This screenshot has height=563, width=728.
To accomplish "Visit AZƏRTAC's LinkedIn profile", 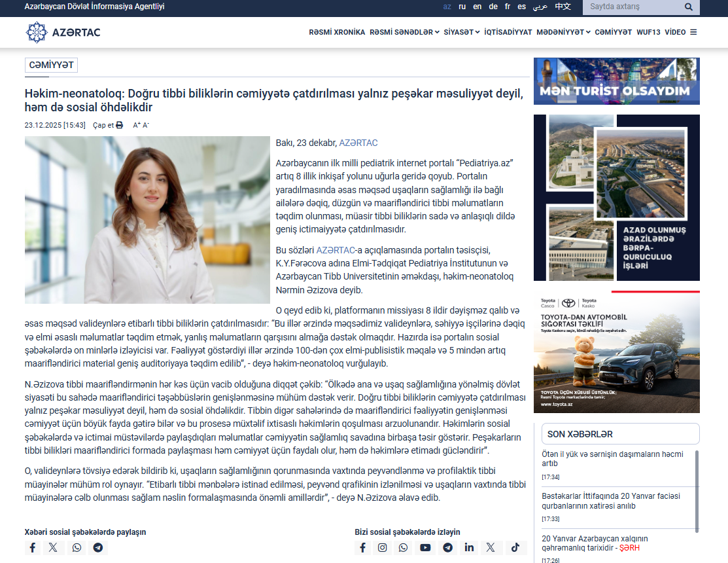I will click(469, 548).
